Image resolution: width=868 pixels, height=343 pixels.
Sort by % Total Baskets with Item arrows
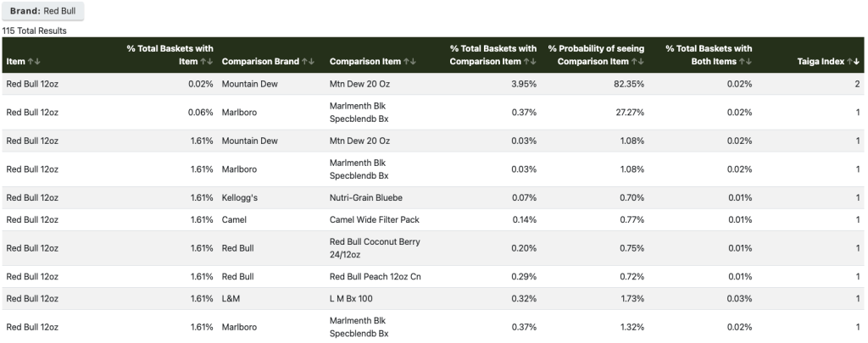coord(207,62)
